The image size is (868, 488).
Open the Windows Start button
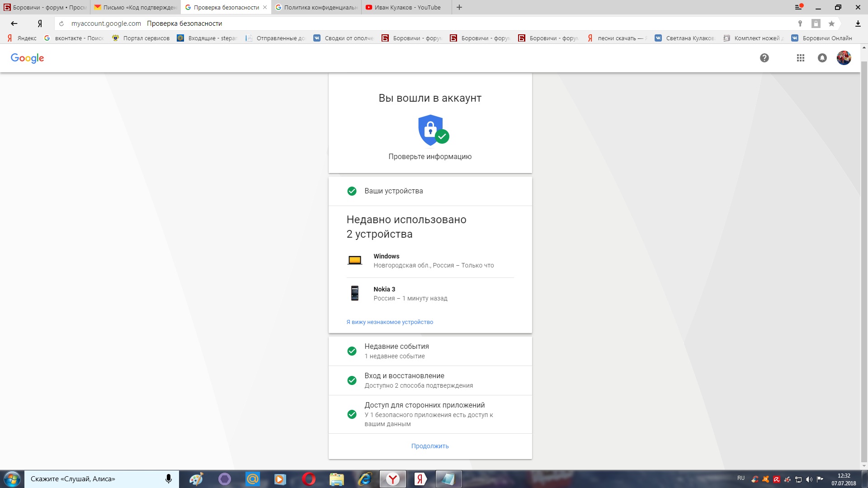coord(12,479)
